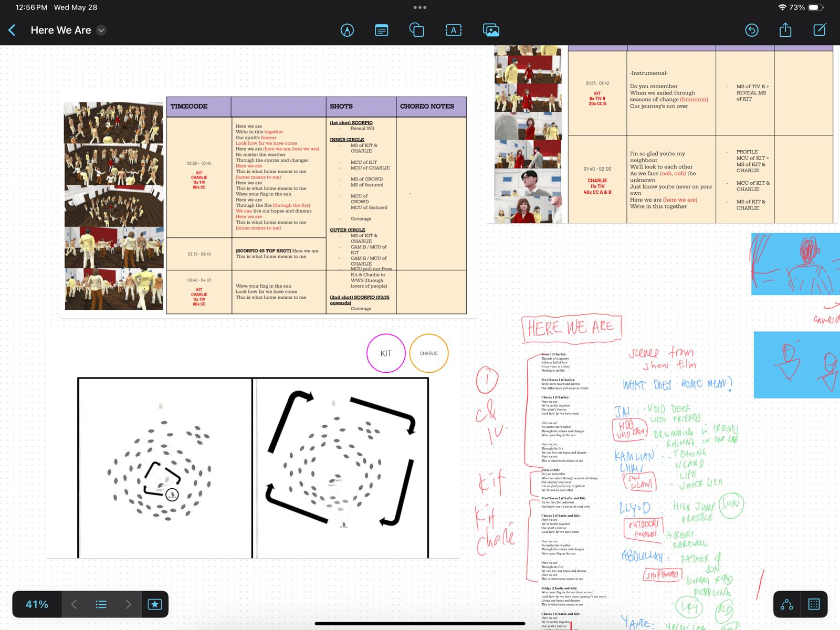Undo the last action
The height and width of the screenshot is (630, 840).
point(752,30)
